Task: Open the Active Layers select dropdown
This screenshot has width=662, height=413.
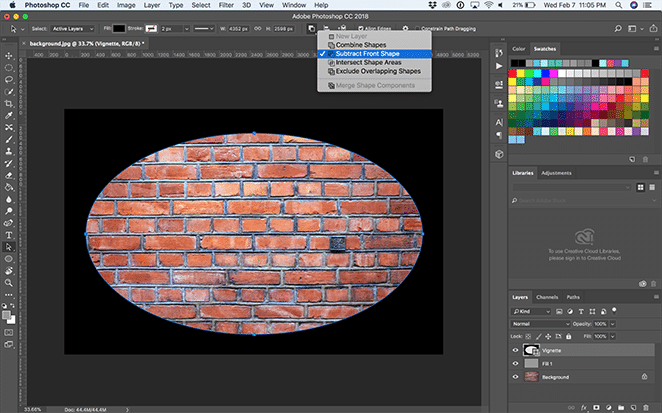Action: tap(72, 28)
